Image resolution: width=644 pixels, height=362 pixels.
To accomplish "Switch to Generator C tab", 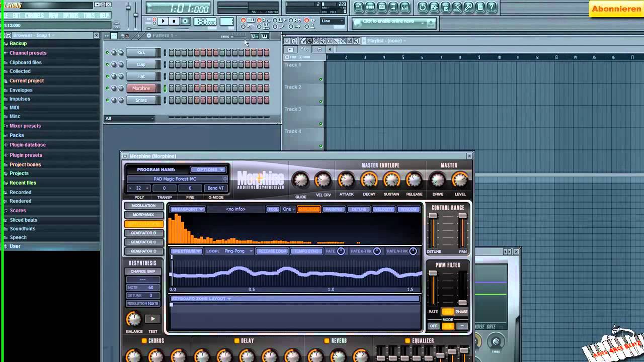I will 144,242.
